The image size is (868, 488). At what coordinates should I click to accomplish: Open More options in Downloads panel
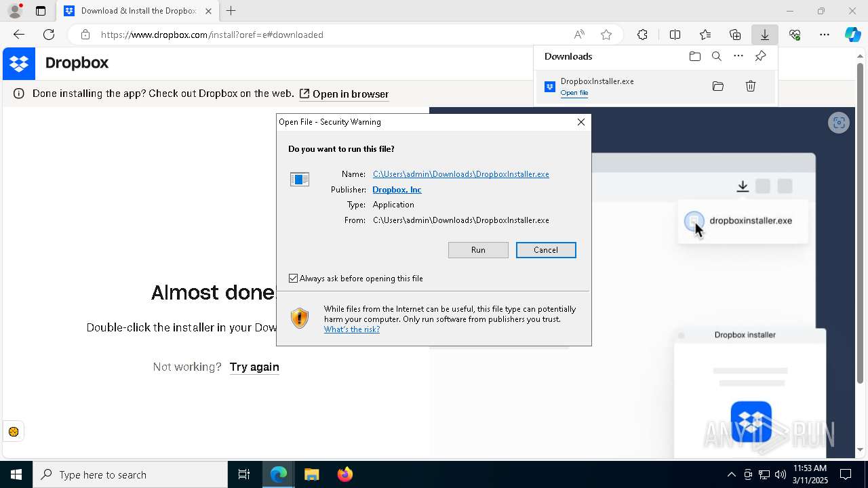point(738,56)
